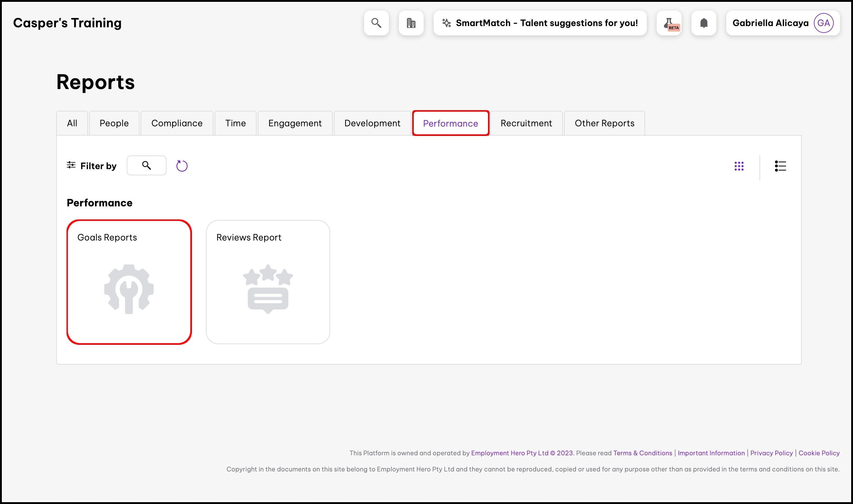Open the Reviews Report card
Viewport: 853px width, 504px height.
click(x=268, y=282)
